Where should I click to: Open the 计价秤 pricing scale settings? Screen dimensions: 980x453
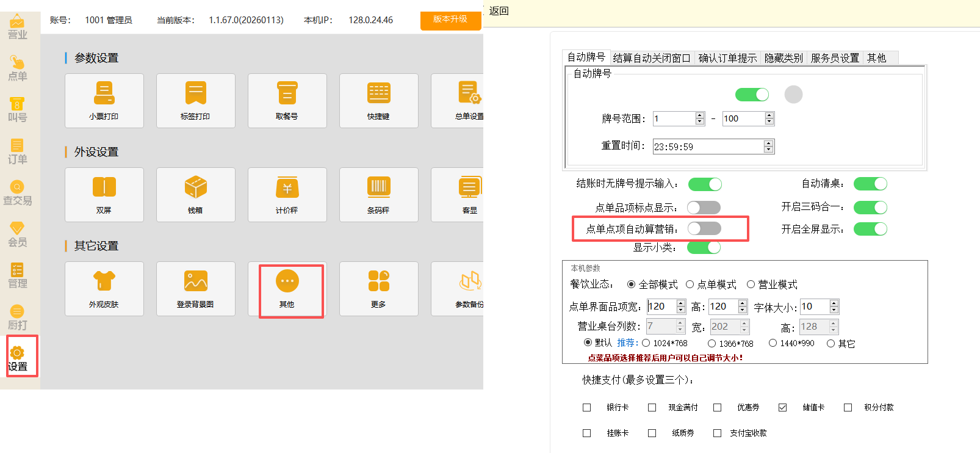(287, 194)
